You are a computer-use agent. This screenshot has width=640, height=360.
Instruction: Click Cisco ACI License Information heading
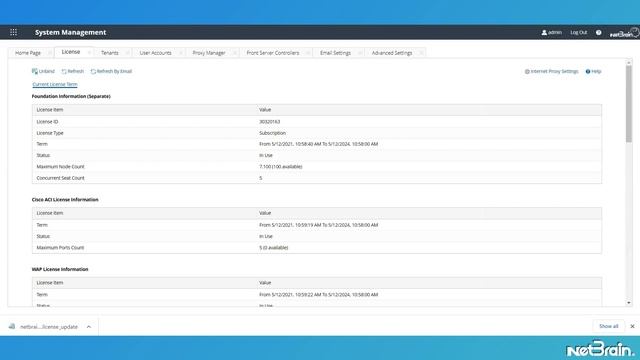click(65, 200)
